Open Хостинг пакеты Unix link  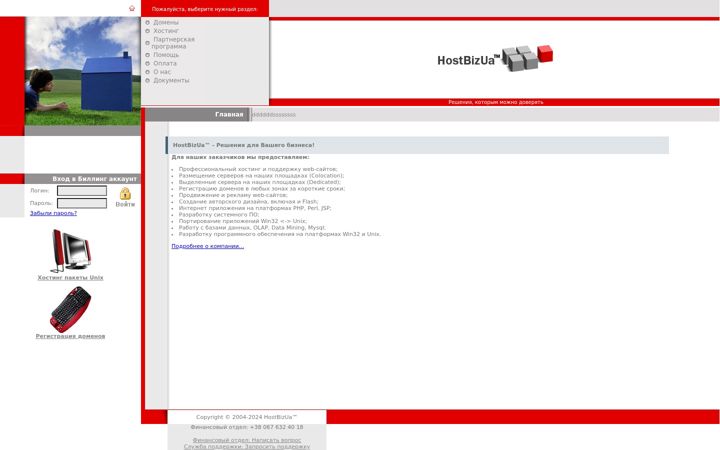pyautogui.click(x=70, y=277)
